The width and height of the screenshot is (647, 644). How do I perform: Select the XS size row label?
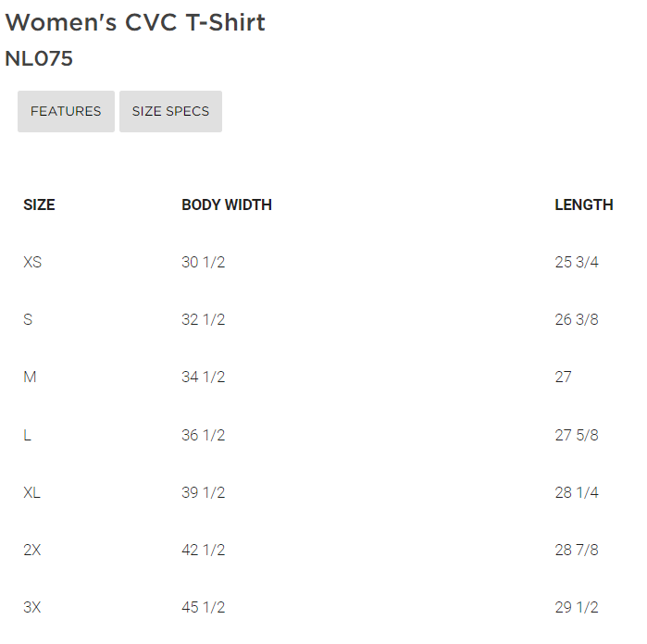[32, 262]
